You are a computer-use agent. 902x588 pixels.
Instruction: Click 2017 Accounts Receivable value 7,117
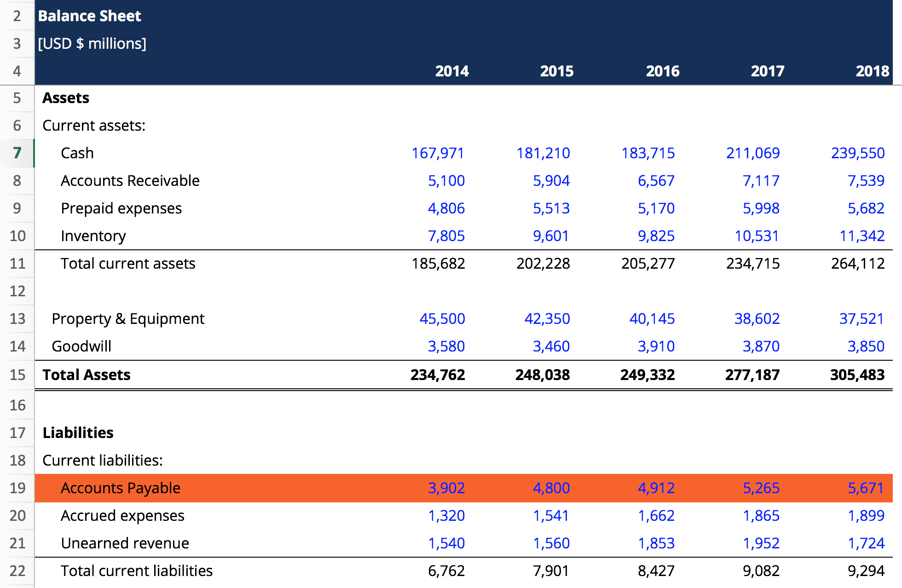coord(761,180)
